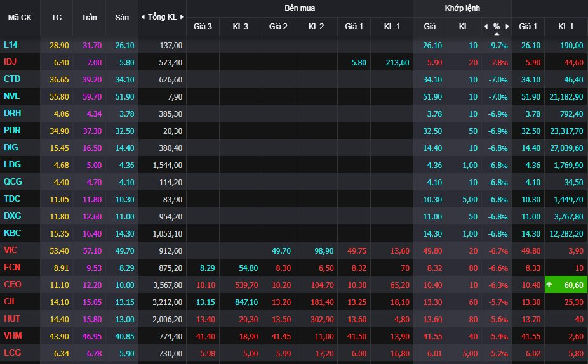
Task: Select the VHM stock symbol
Action: (x=12, y=336)
